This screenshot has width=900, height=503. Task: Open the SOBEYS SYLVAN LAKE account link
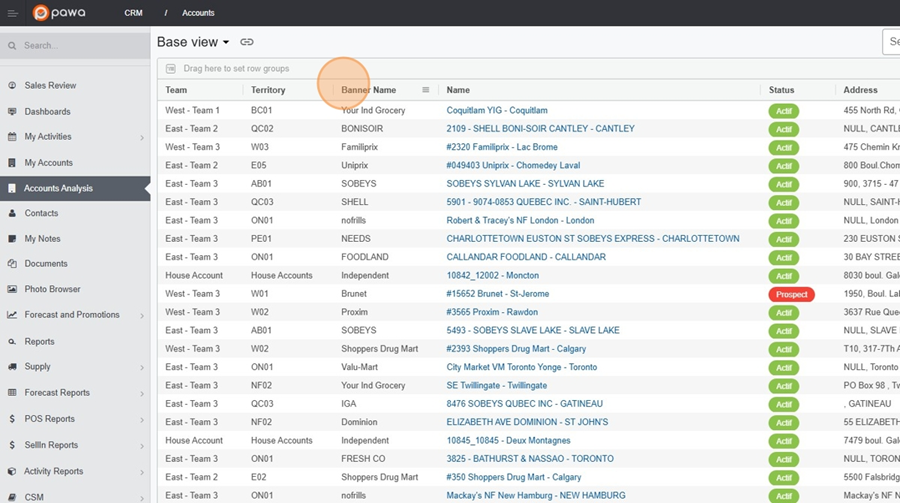525,184
